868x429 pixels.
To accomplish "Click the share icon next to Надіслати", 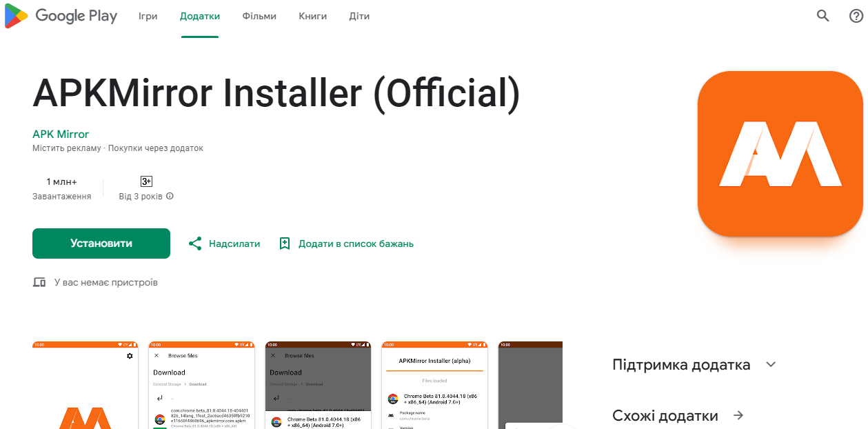I will click(195, 243).
